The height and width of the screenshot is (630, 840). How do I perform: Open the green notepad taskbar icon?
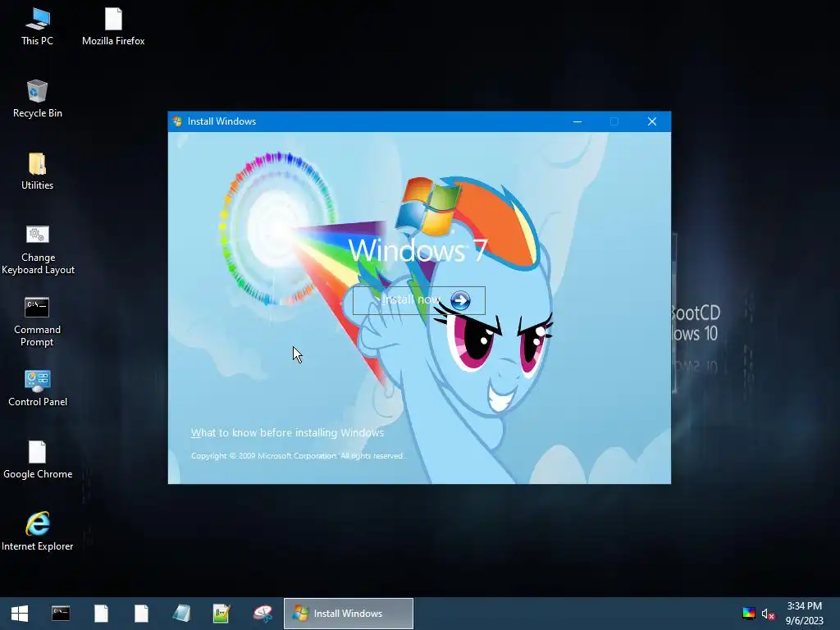(x=221, y=614)
